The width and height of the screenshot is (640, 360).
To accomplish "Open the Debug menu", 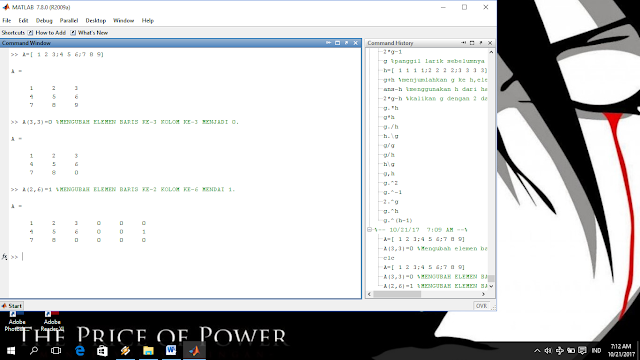I will coord(44,20).
